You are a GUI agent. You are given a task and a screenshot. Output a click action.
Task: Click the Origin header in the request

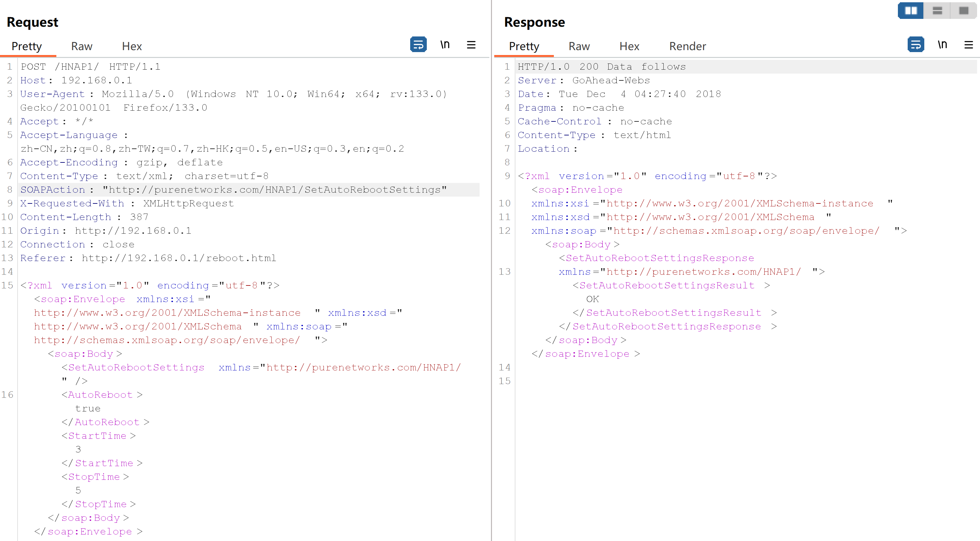pyautogui.click(x=106, y=231)
